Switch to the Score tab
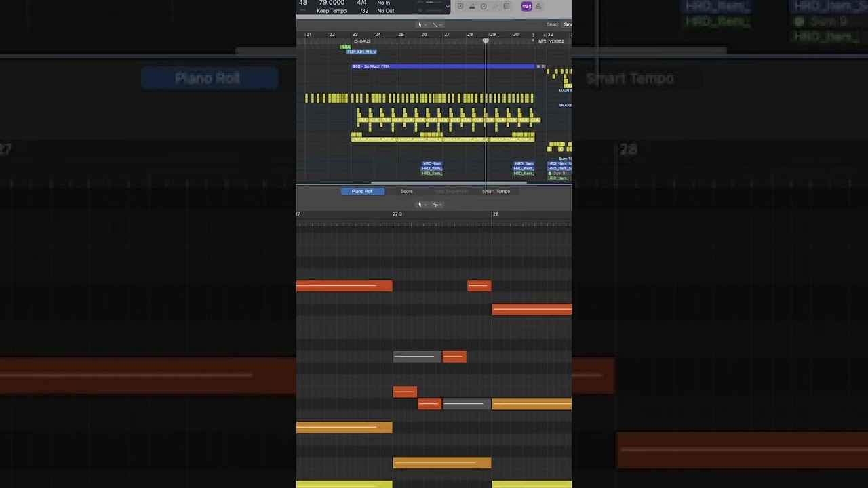868x488 pixels. pyautogui.click(x=406, y=191)
